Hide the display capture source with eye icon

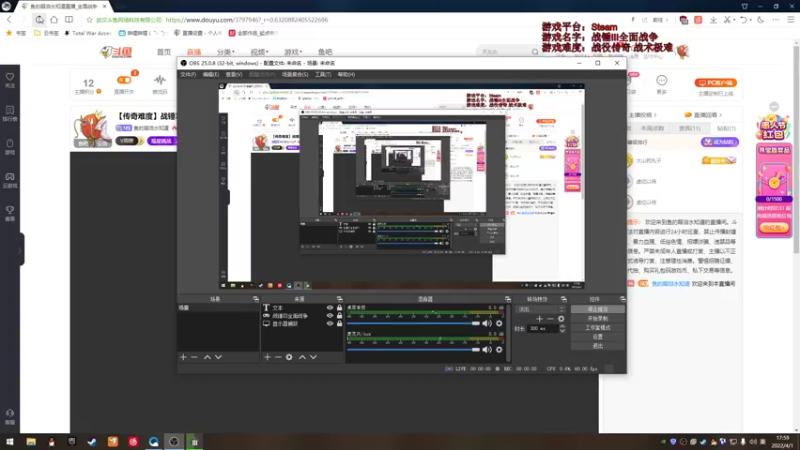[x=330, y=323]
